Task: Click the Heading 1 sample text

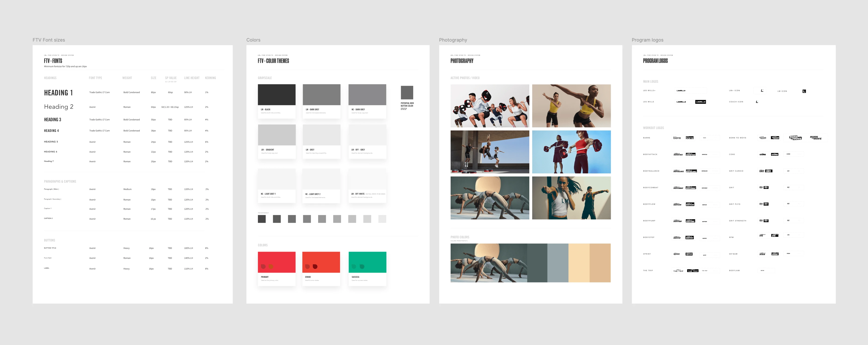Action: click(x=58, y=93)
